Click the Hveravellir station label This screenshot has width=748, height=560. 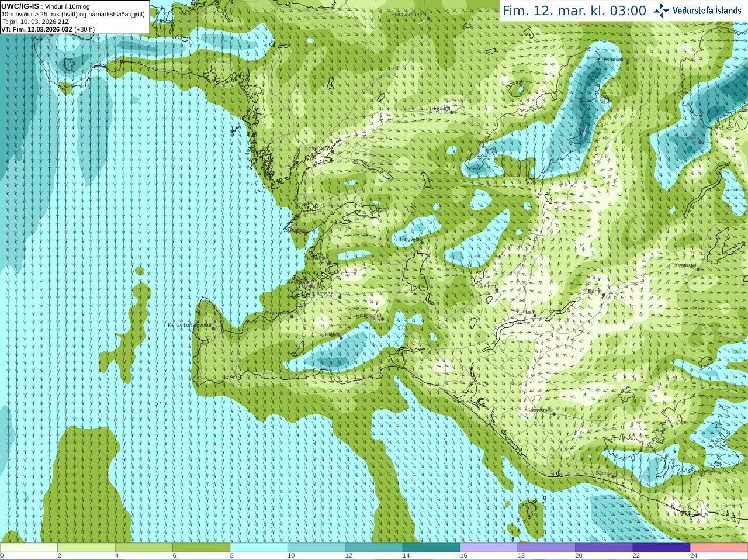click(614, 60)
